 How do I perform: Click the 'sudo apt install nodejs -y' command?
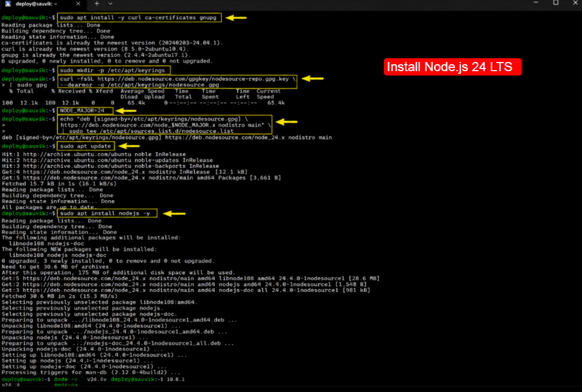[x=105, y=213]
